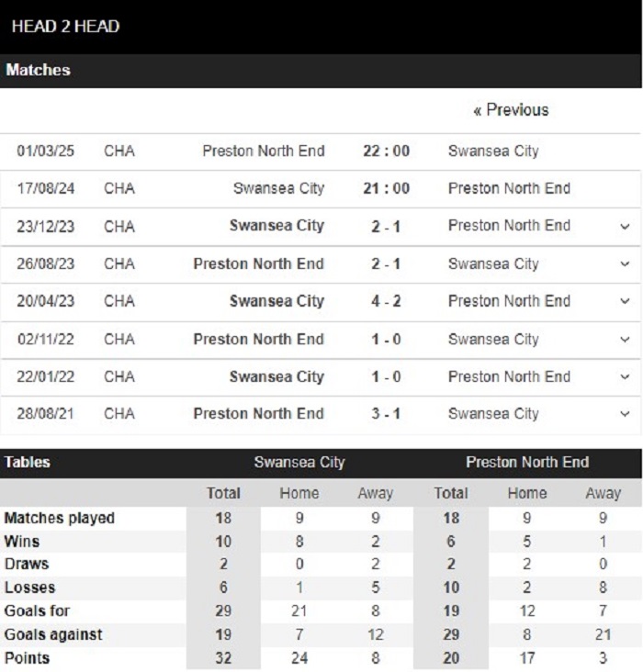Click the 3 - 1 score result
Screen dimensions: 643x672
[386, 414]
